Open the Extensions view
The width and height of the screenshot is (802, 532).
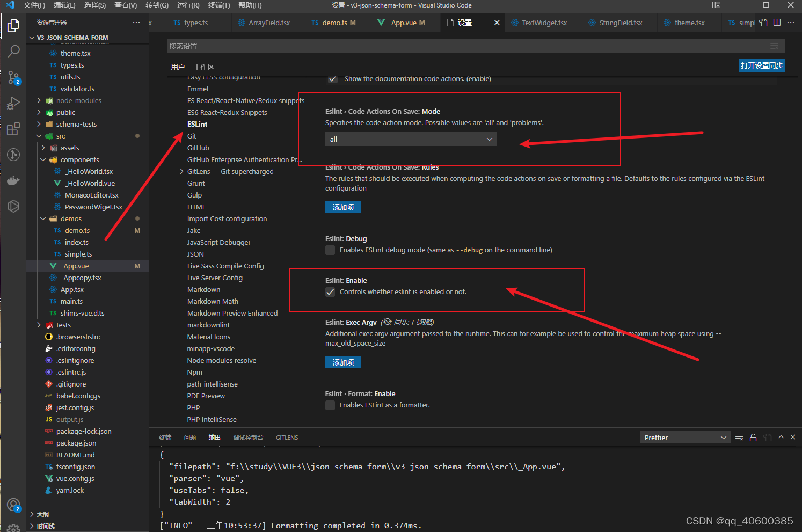13,129
